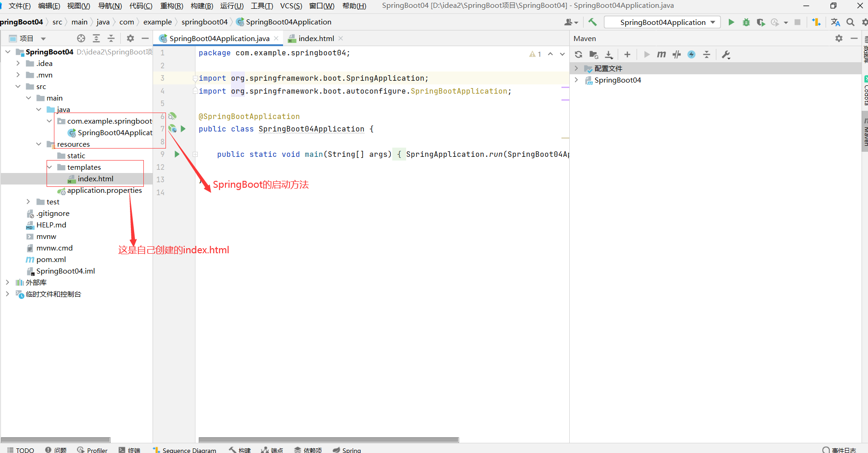
Task: Close the SpringBoot04Application.java tab
Action: pyautogui.click(x=276, y=38)
